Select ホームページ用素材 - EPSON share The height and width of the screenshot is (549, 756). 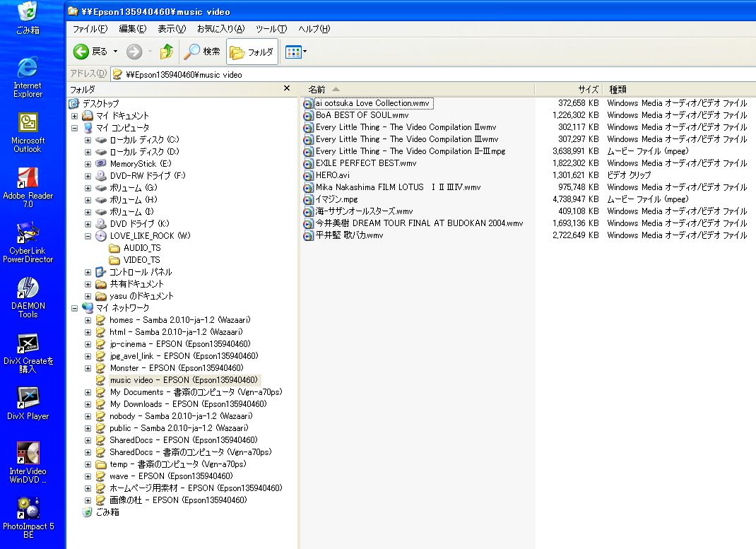196,488
